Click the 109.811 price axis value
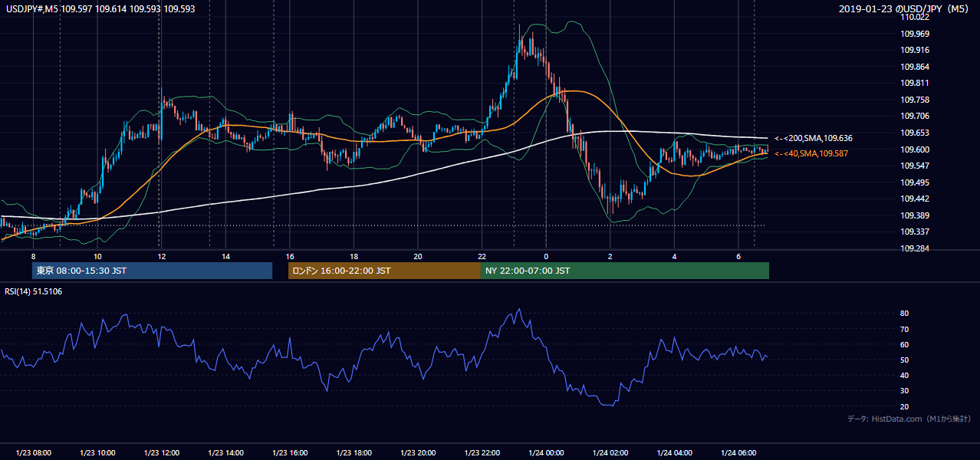This screenshot has width=980, height=460. tap(916, 83)
